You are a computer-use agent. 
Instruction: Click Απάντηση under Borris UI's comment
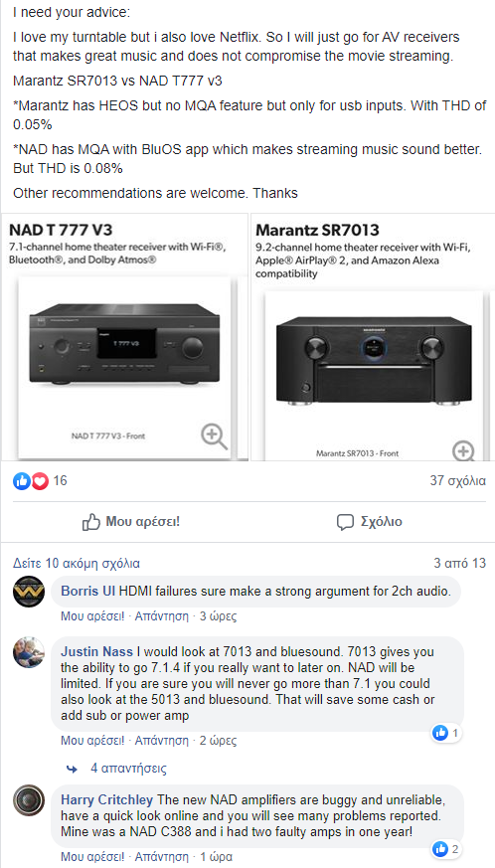[162, 616]
